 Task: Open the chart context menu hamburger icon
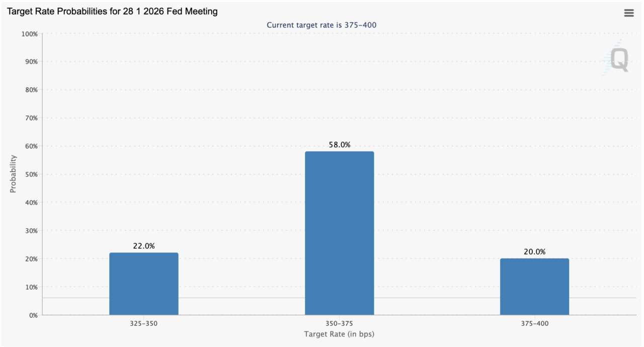pos(629,13)
